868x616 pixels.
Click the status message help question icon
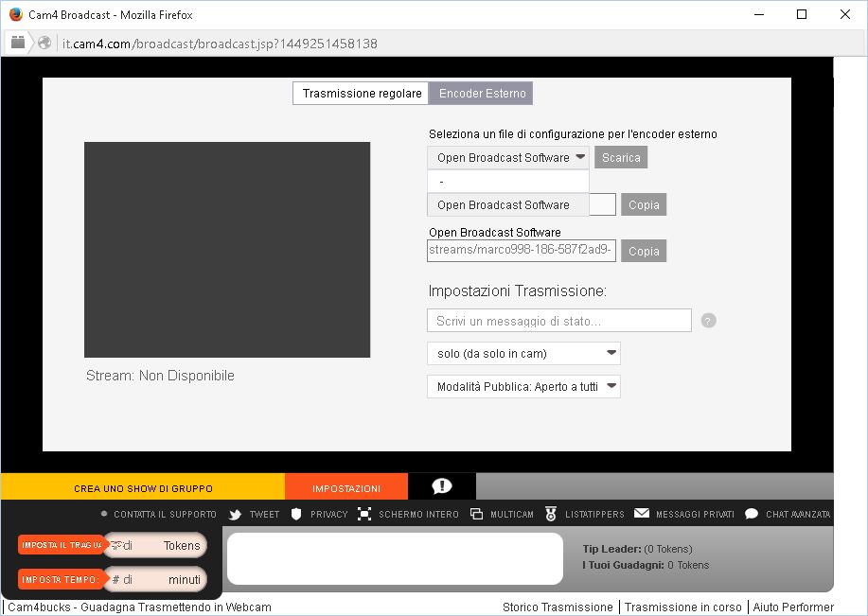pyautogui.click(x=709, y=321)
